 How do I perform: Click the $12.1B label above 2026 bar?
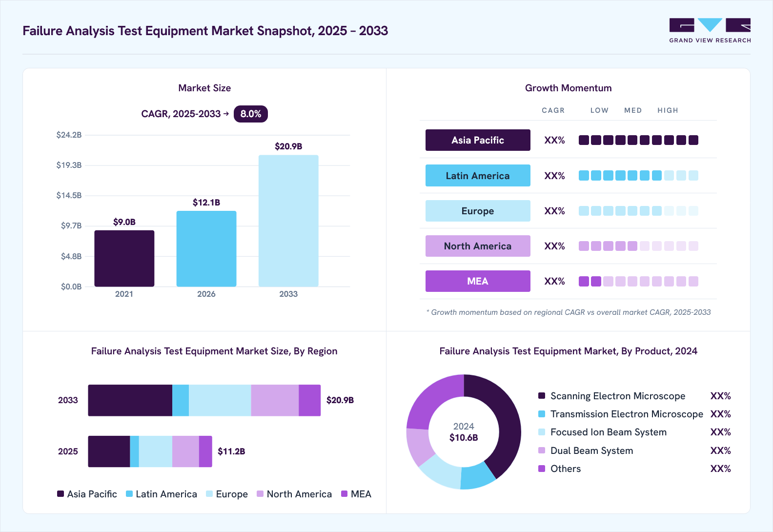(x=206, y=203)
